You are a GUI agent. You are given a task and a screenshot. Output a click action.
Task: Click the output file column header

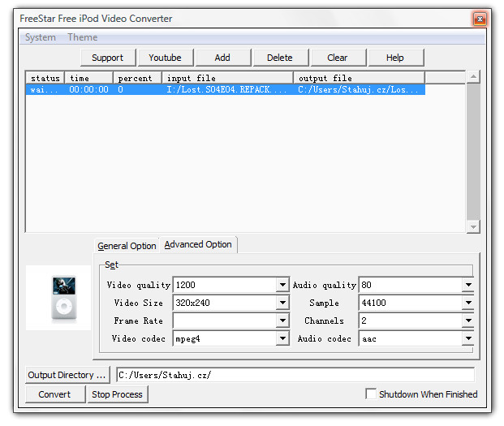pos(360,78)
